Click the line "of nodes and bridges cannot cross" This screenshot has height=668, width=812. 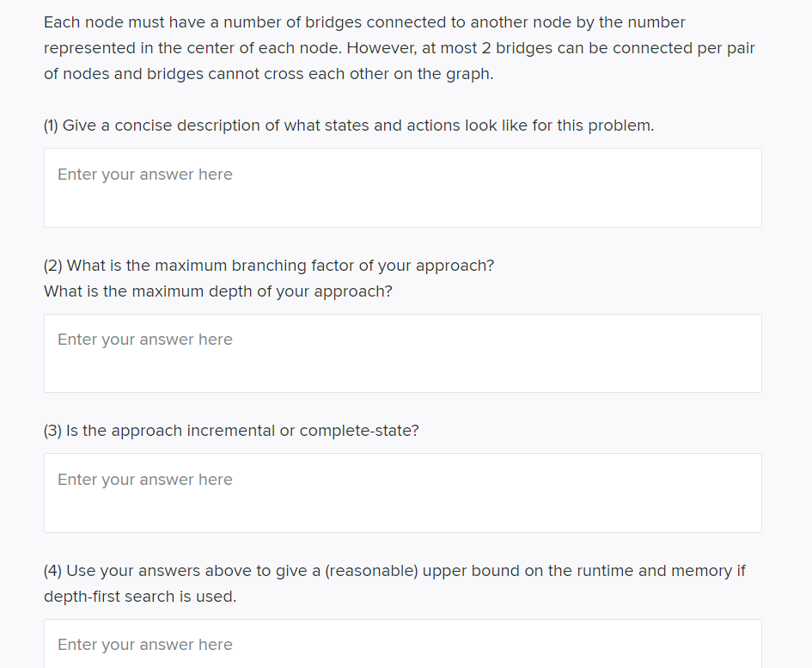(x=268, y=74)
